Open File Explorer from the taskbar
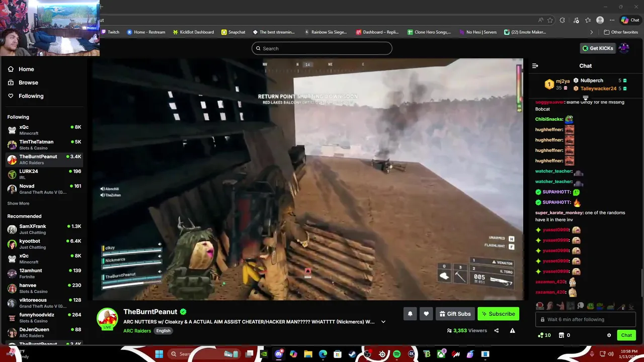 [x=308, y=354]
